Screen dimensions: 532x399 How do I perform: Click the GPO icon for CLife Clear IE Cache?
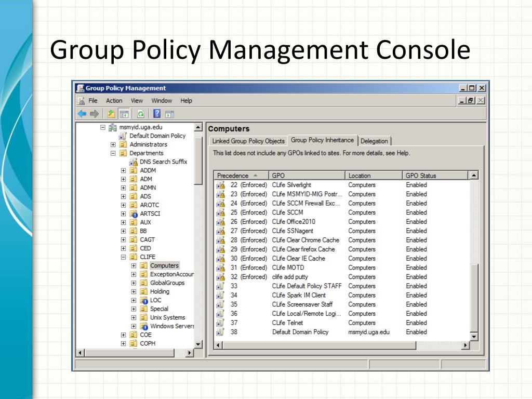pyautogui.click(x=220, y=258)
